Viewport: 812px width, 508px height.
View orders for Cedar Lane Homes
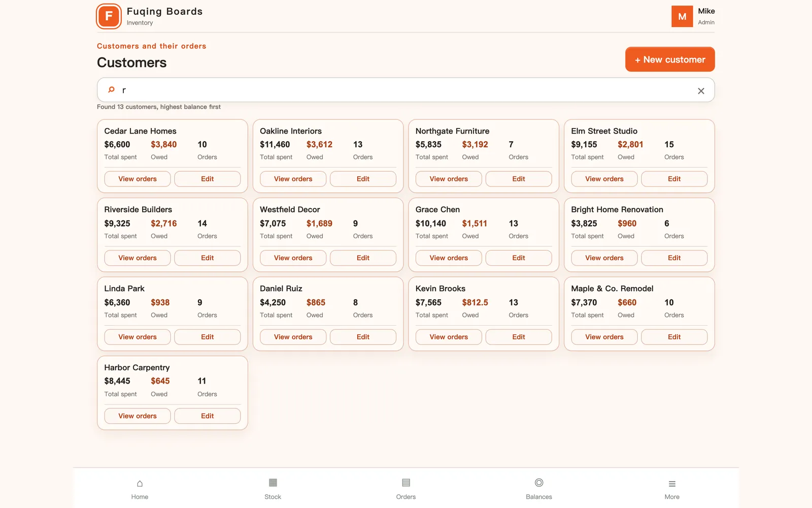pos(138,179)
